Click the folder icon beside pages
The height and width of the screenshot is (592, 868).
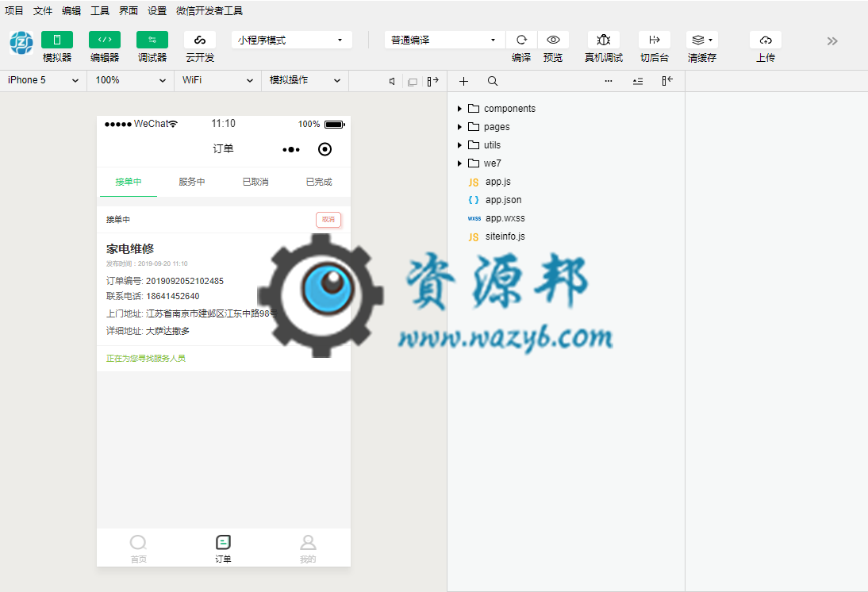click(474, 127)
